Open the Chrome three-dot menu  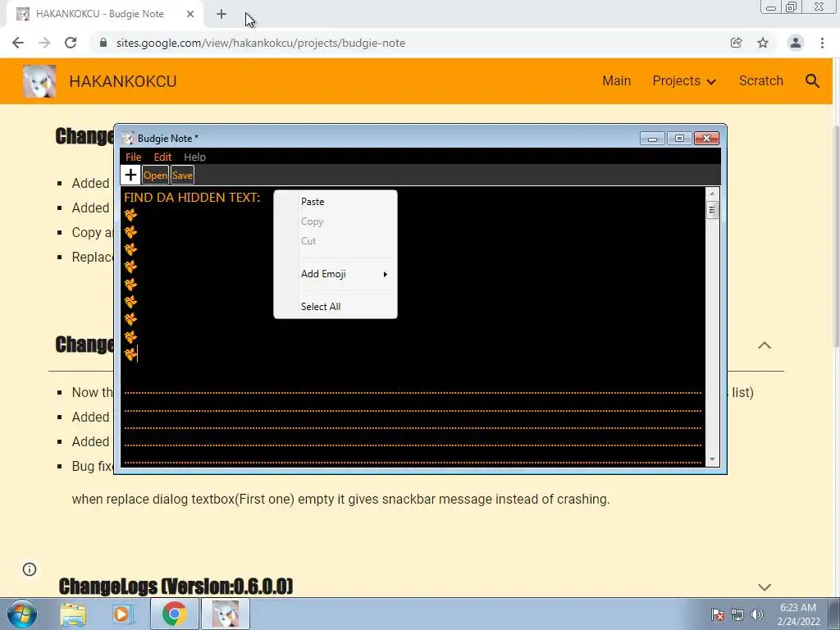pos(822,43)
